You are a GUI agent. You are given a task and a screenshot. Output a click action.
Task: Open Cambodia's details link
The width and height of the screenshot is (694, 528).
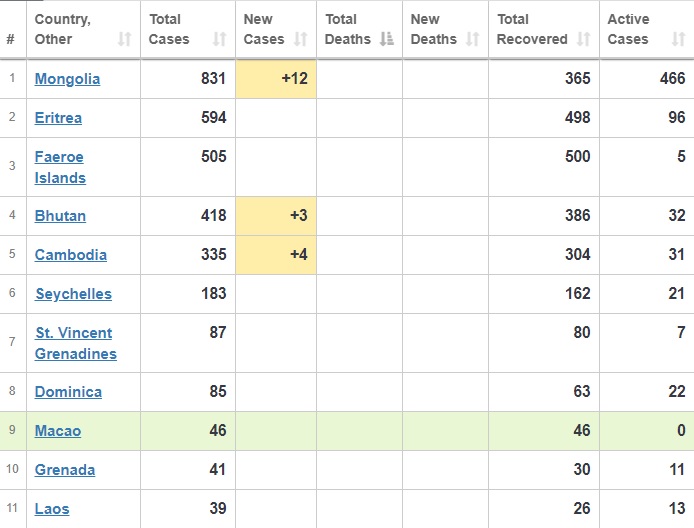tap(70, 255)
